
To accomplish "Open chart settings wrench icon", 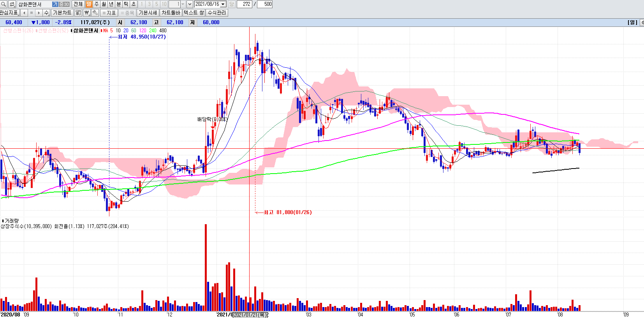I will point(95,13).
